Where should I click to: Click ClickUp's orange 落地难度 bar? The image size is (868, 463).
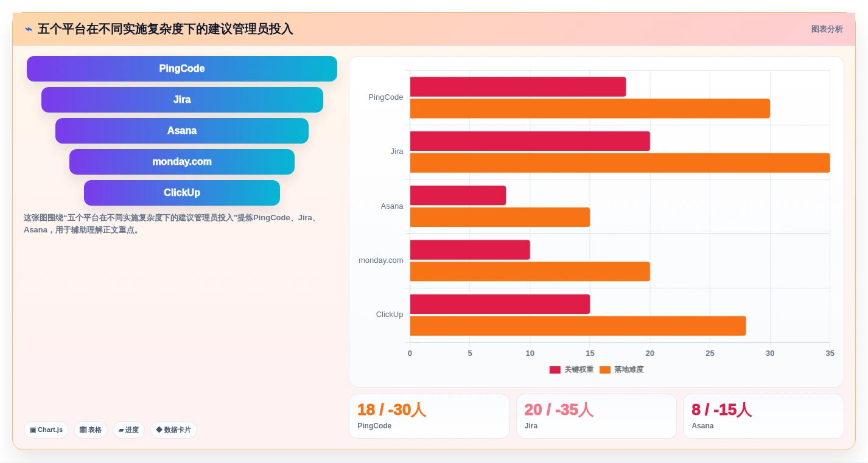578,326
